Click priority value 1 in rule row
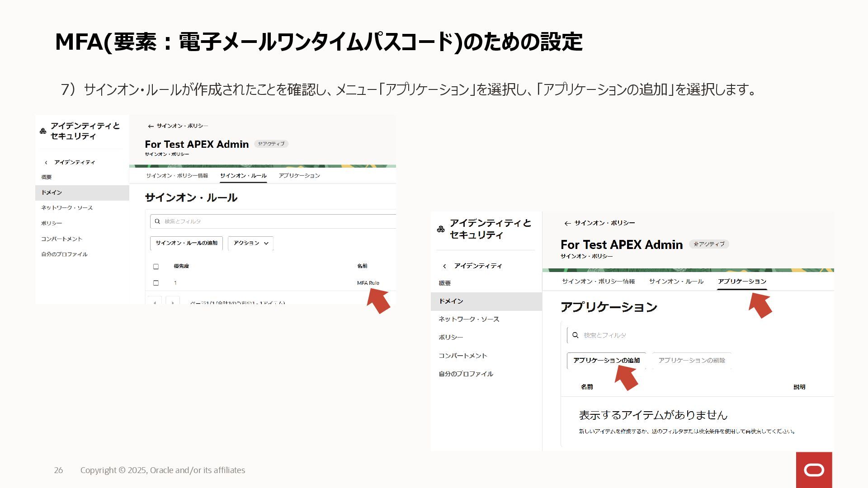868x488 pixels. point(175,283)
